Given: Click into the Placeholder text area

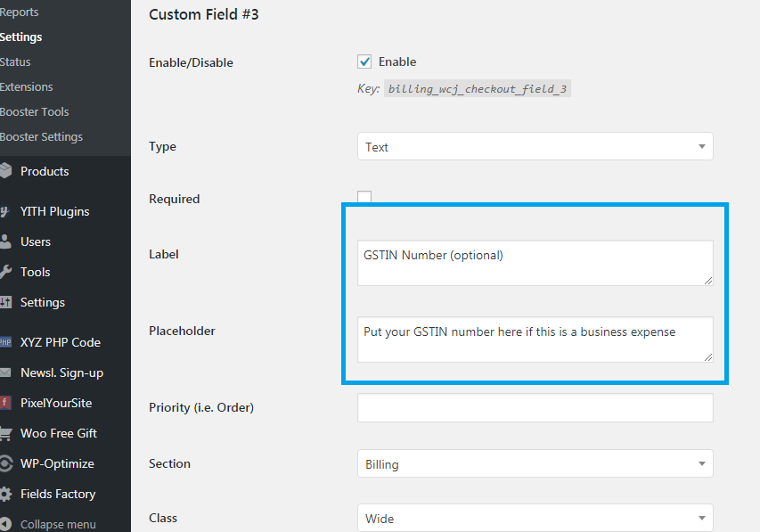Looking at the screenshot, I should click(x=535, y=340).
